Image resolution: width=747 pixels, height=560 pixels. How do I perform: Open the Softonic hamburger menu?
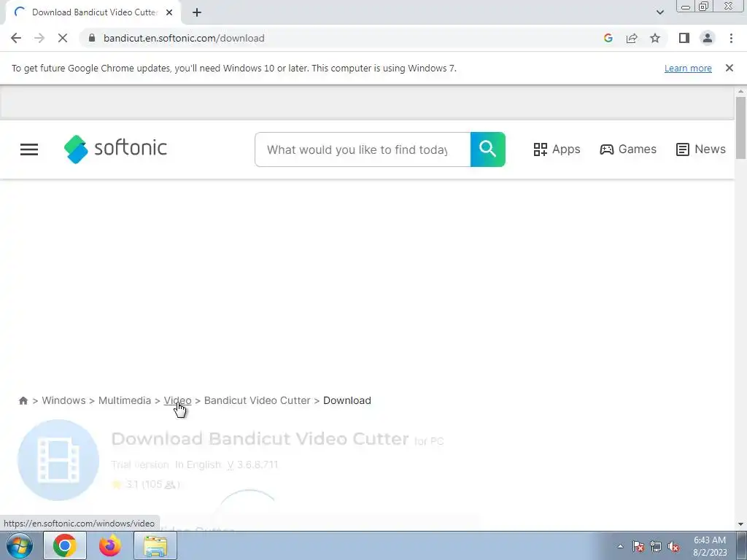tap(29, 149)
